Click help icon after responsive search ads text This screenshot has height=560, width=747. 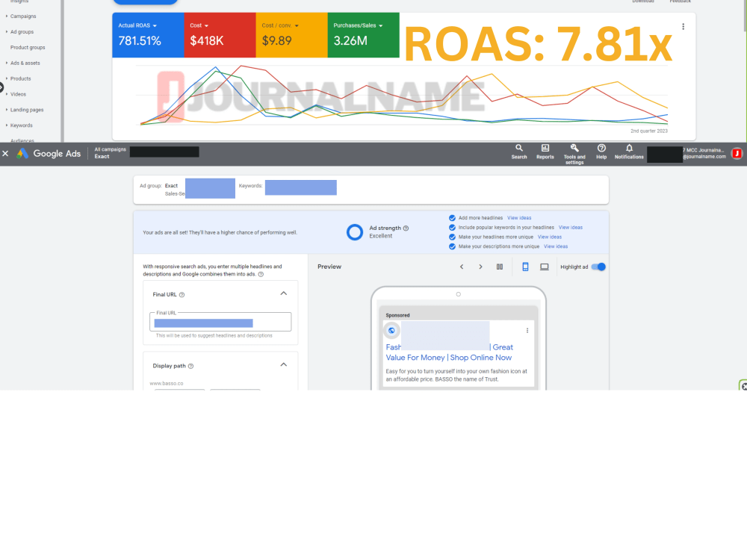click(x=261, y=274)
